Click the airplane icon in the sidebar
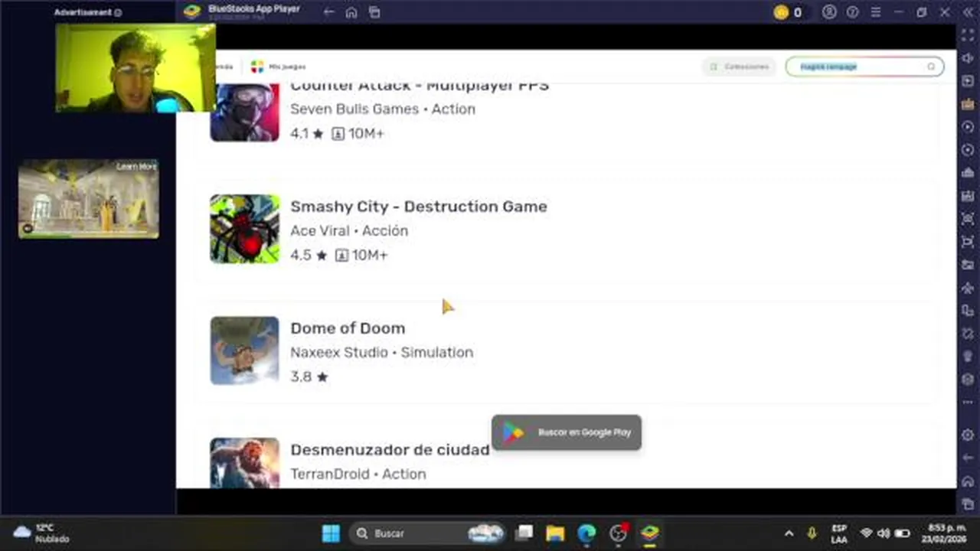The width and height of the screenshot is (980, 551). (968, 288)
